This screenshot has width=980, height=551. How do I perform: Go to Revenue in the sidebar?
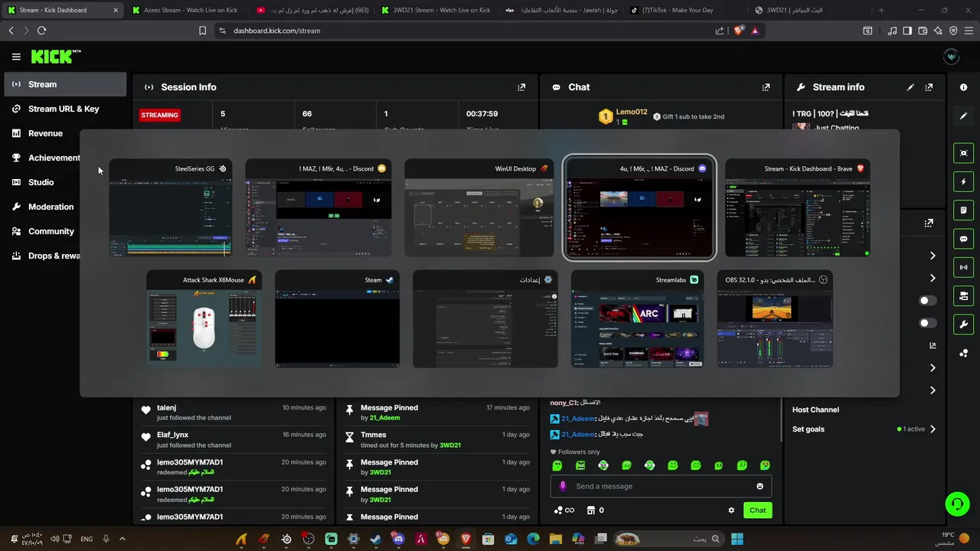[x=65, y=133]
